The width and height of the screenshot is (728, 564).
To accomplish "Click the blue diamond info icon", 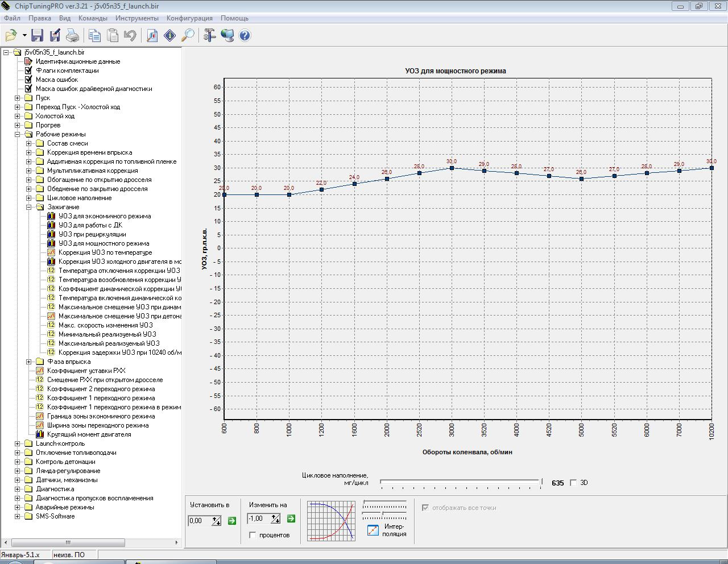I will 169,36.
